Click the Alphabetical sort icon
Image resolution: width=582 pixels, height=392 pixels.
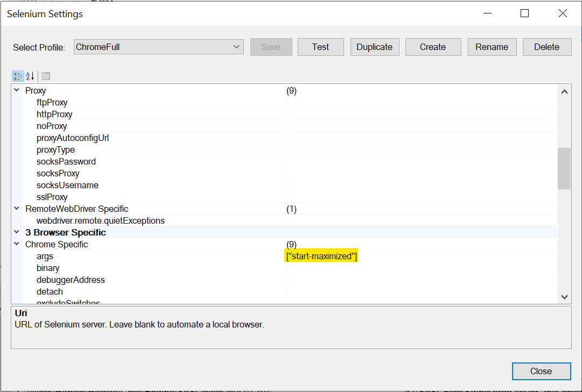coord(30,76)
